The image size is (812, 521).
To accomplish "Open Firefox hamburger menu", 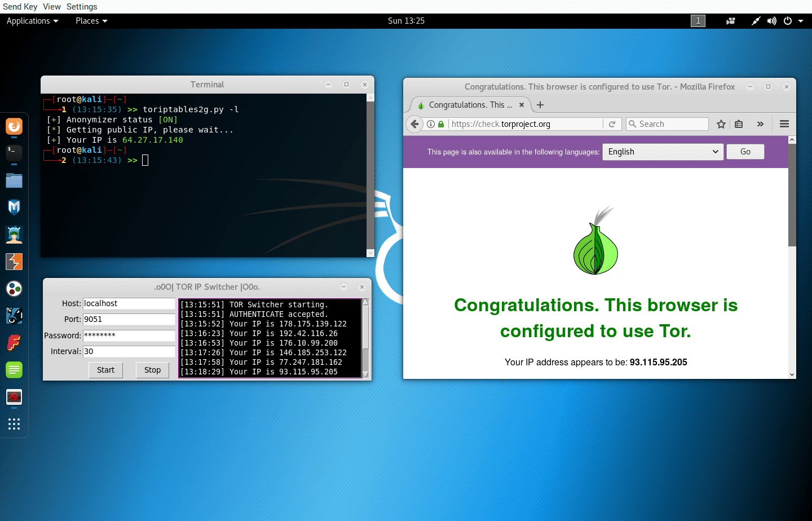I will tap(784, 124).
